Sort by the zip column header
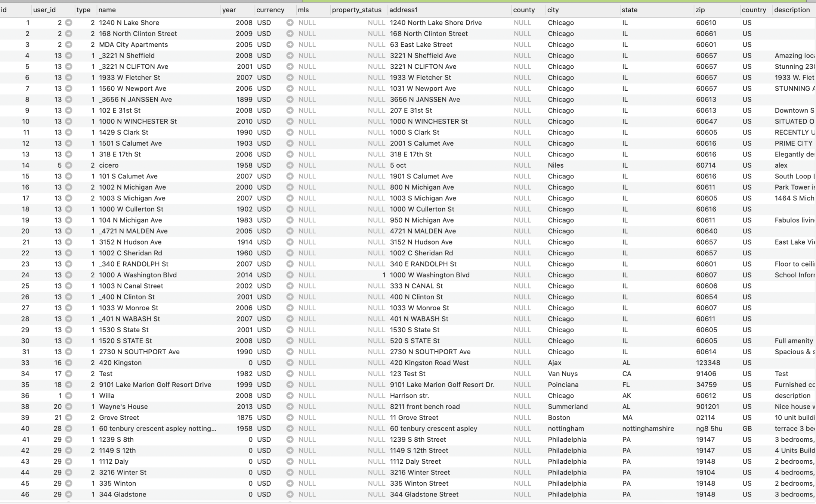The height and width of the screenshot is (504, 816). pyautogui.click(x=700, y=10)
